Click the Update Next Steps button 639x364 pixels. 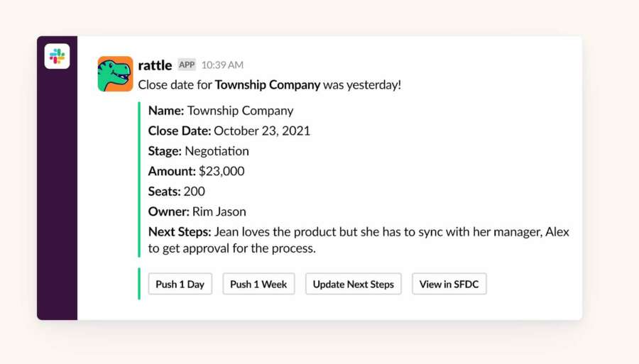pos(353,284)
